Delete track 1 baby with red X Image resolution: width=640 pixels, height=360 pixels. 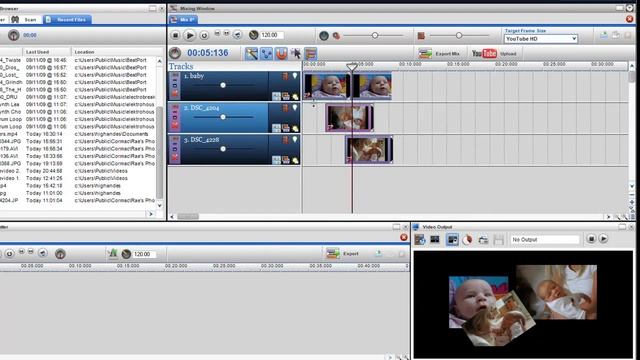pyautogui.click(x=175, y=93)
